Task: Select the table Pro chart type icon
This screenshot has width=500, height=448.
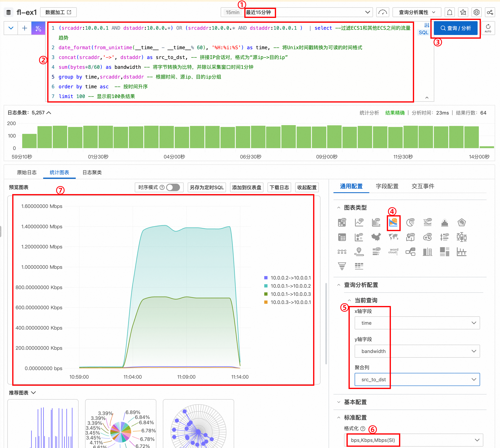Action: pos(342,222)
